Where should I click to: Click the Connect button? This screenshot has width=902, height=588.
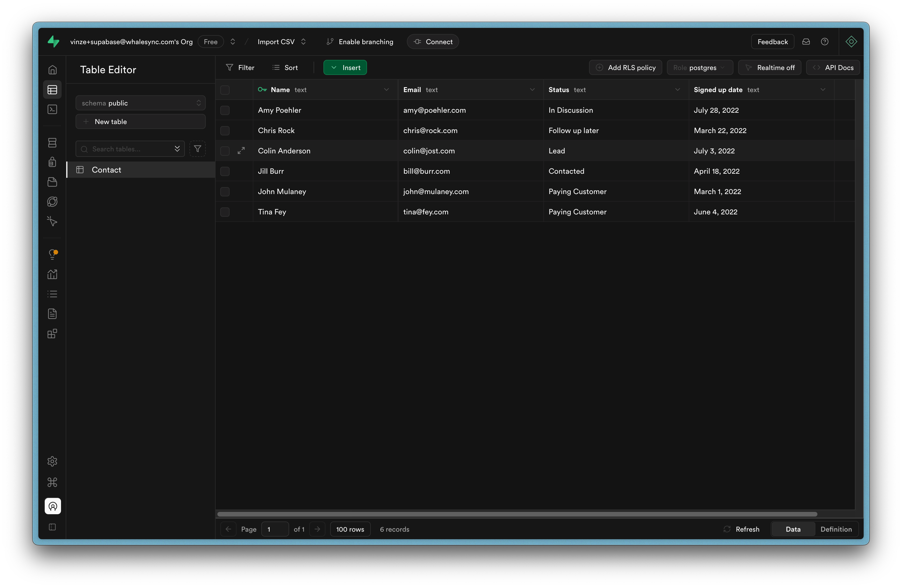(x=433, y=42)
